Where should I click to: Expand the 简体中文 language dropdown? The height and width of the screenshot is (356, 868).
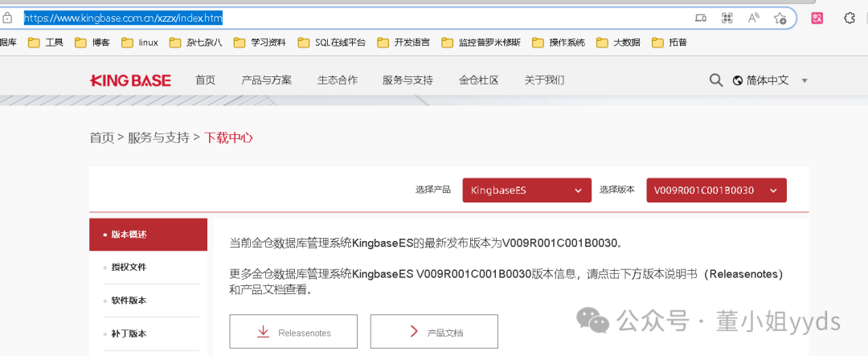click(770, 80)
